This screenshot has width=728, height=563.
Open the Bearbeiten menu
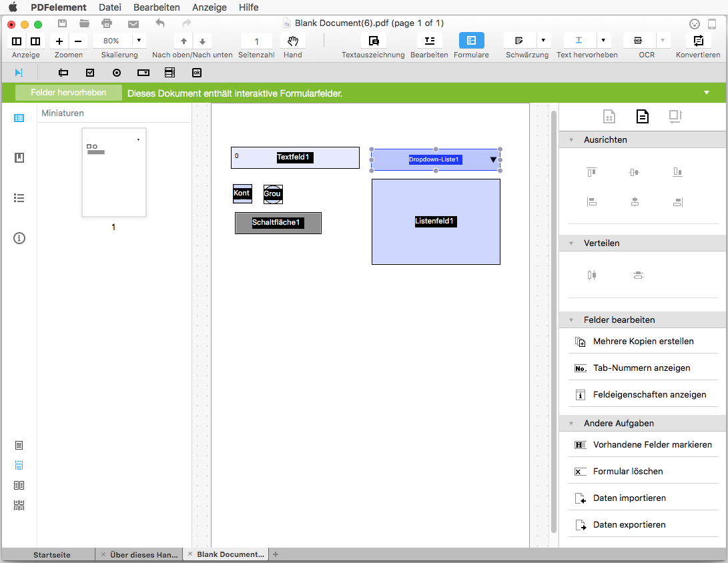point(156,7)
